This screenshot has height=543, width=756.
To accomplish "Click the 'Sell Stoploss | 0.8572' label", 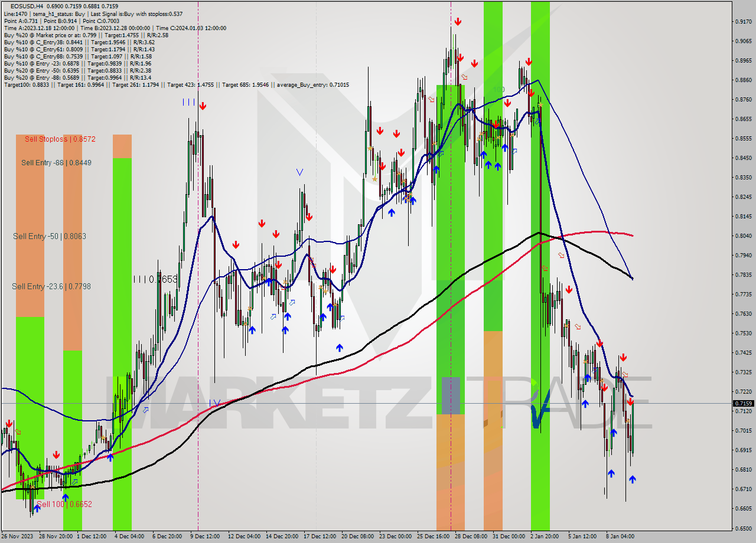I will pos(60,139).
